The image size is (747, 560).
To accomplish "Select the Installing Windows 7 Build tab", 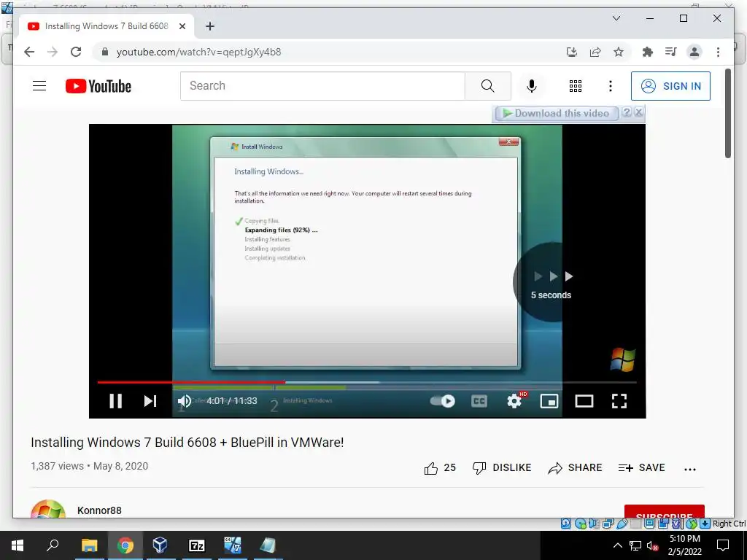I will click(107, 26).
